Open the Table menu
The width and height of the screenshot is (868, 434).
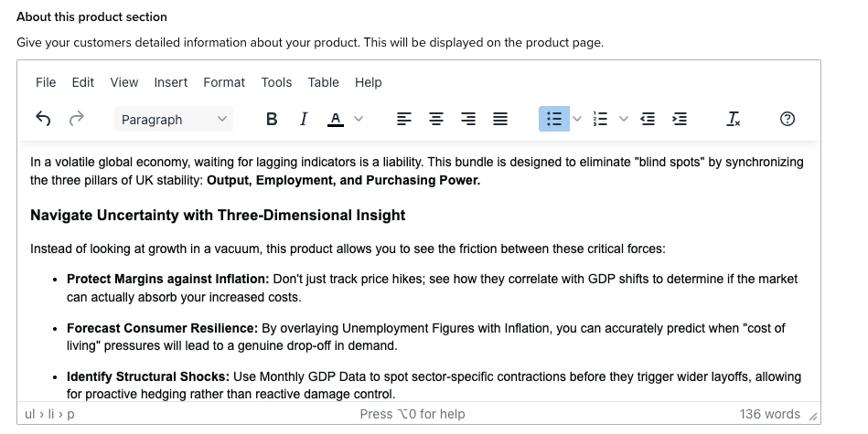pyautogui.click(x=323, y=82)
